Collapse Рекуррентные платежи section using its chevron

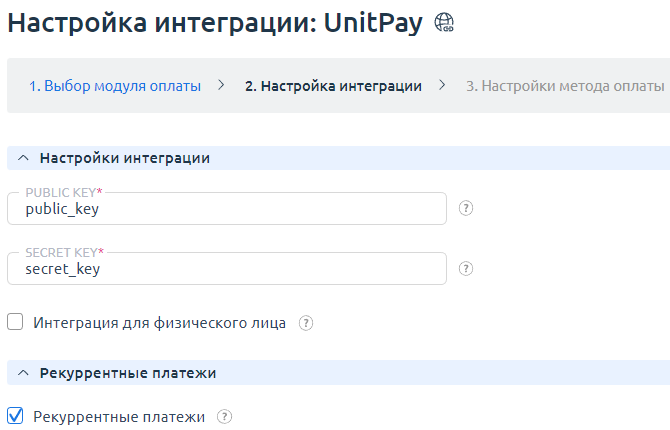point(23,373)
